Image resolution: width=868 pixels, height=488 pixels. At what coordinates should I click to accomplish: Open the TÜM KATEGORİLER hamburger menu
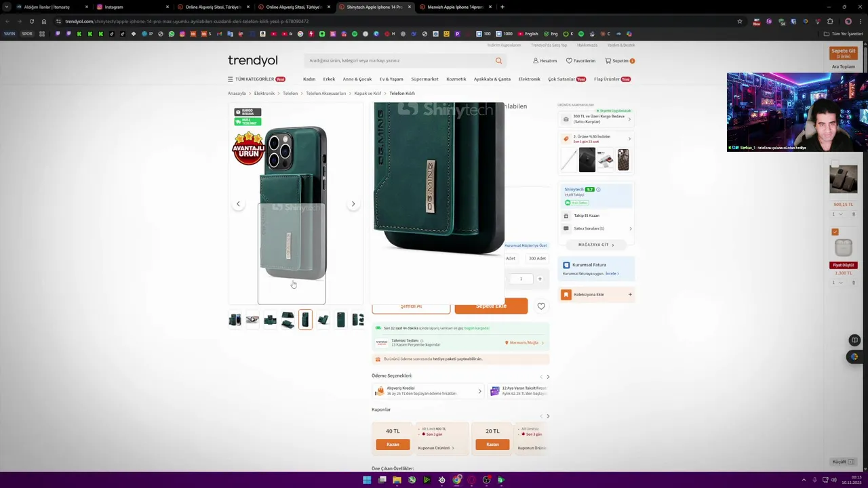click(256, 79)
